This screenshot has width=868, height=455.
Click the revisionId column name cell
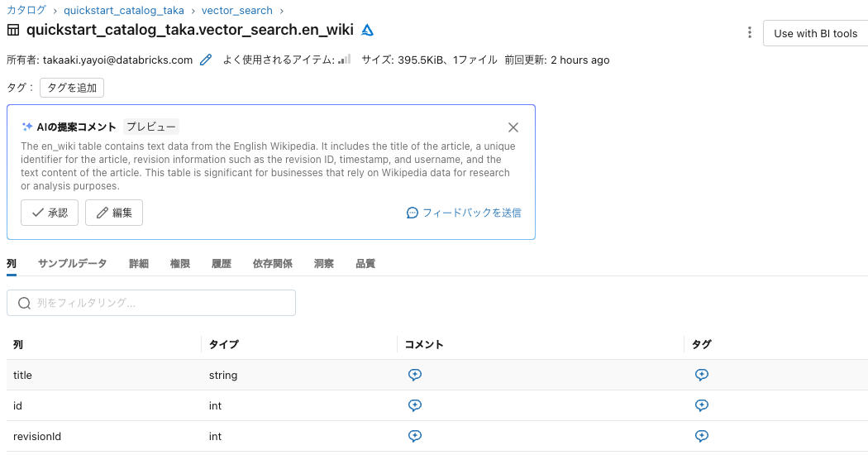[x=37, y=436]
